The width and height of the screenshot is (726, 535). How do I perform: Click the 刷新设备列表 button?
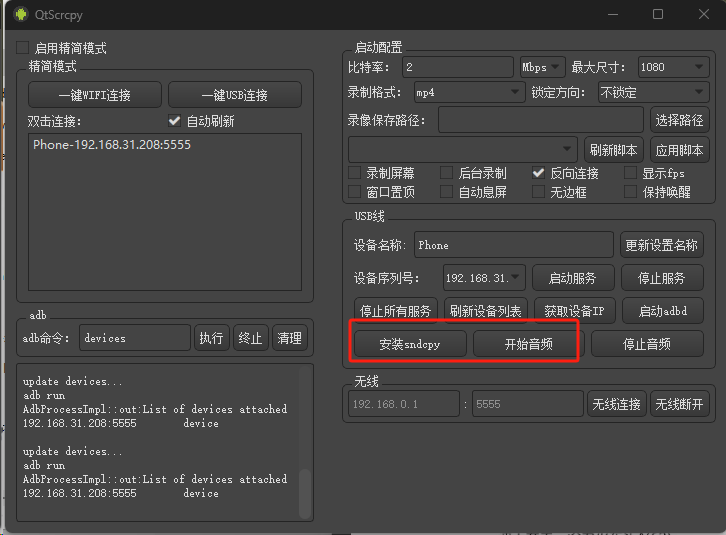point(485,310)
